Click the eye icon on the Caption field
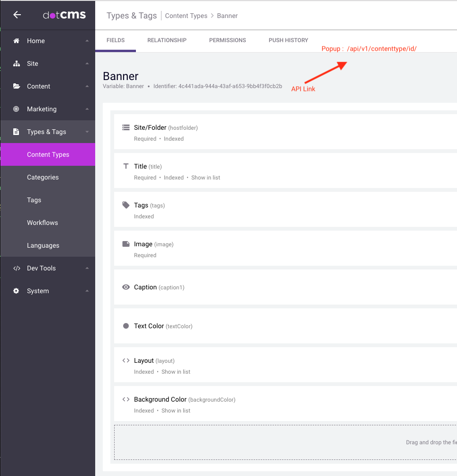The height and width of the screenshot is (476, 457). click(125, 287)
